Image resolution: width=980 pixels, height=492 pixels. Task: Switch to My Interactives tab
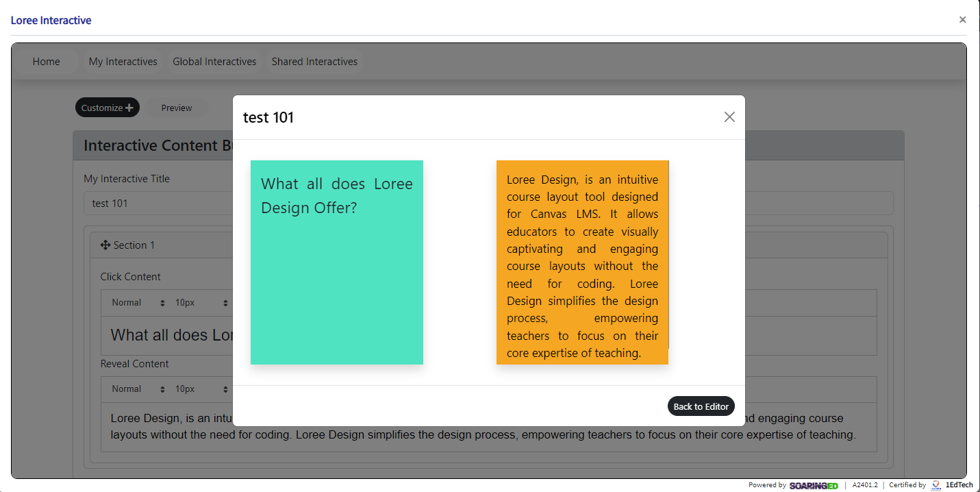[123, 62]
